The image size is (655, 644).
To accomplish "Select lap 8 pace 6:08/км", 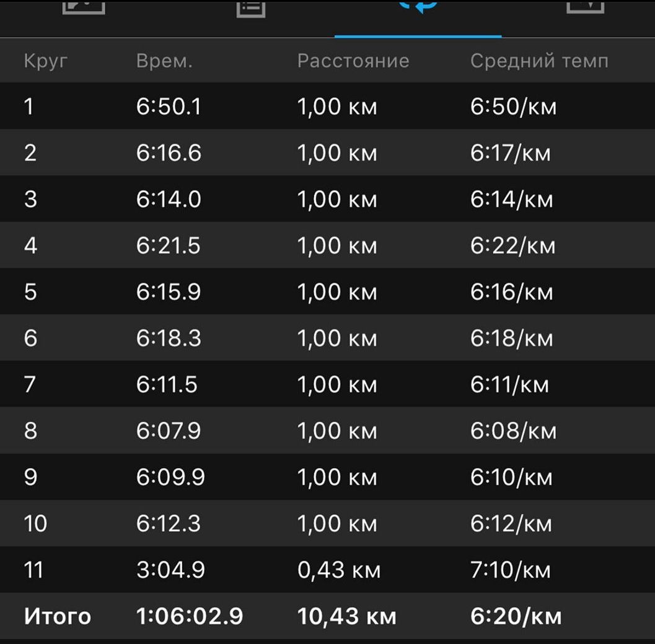I will point(513,430).
